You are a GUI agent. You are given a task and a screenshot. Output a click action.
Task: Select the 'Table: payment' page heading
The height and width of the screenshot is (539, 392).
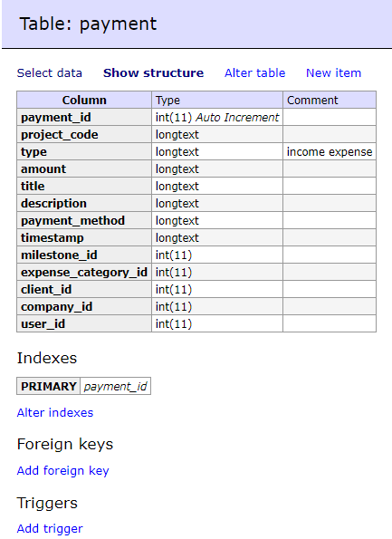tap(89, 24)
